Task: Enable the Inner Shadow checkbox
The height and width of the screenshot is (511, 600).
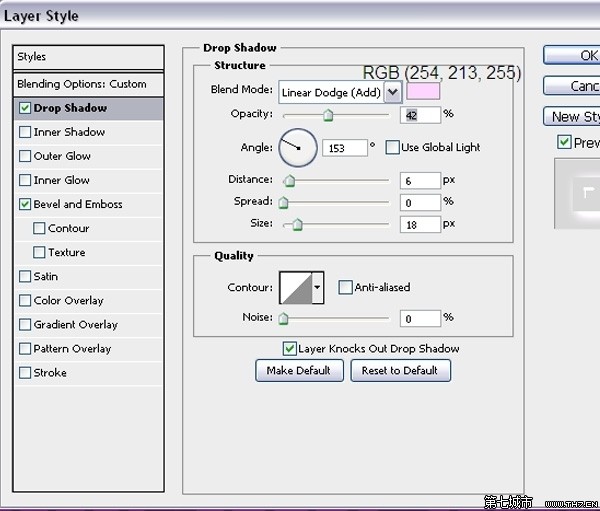Action: (x=25, y=132)
